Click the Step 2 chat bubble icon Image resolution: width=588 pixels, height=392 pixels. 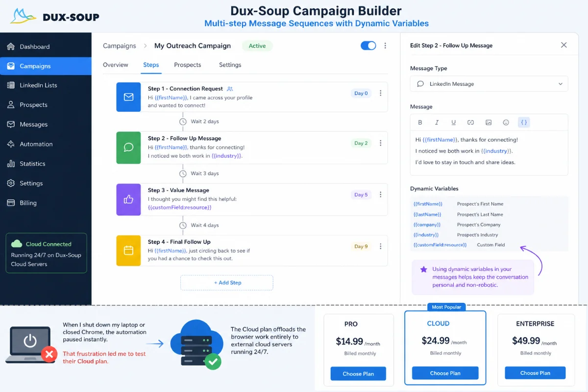[128, 147]
